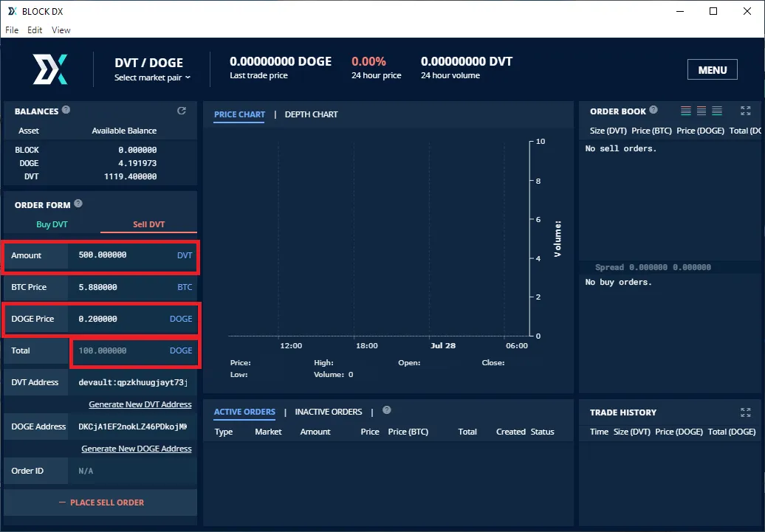Image resolution: width=765 pixels, height=532 pixels.
Task: Click Price (DOGE) order book column header
Action: (700, 131)
